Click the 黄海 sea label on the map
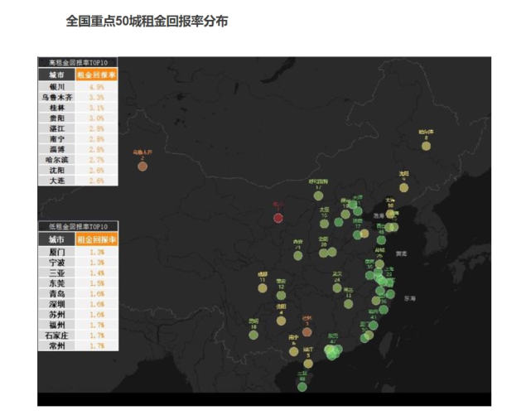 click(x=401, y=253)
